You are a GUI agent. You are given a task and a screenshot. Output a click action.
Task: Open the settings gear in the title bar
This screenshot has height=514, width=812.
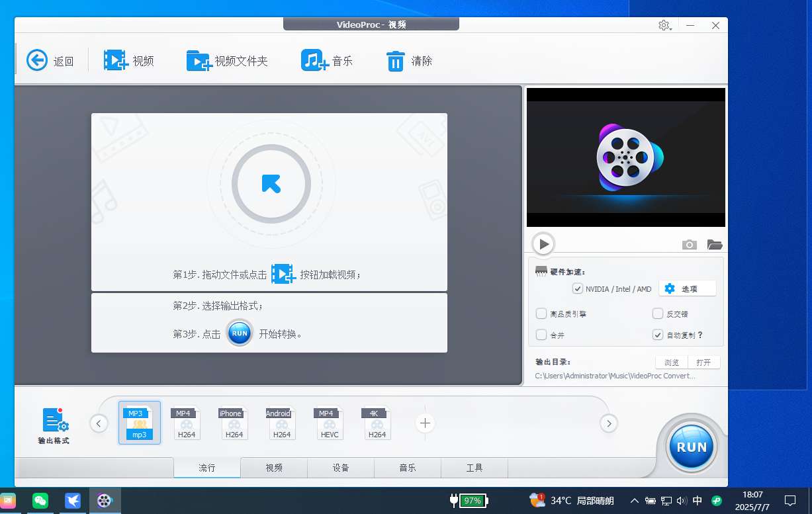click(x=664, y=25)
